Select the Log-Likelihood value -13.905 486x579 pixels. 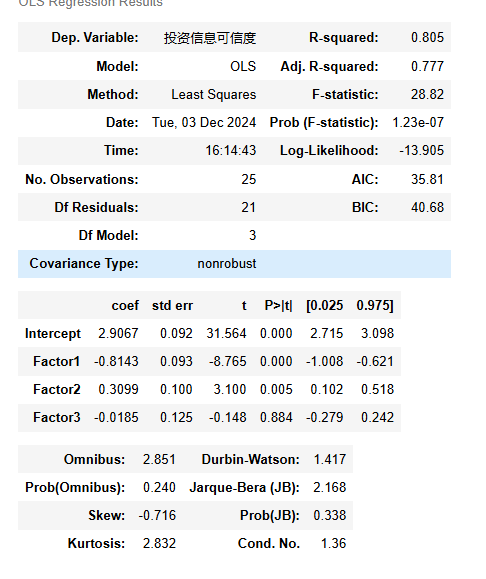tap(421, 151)
